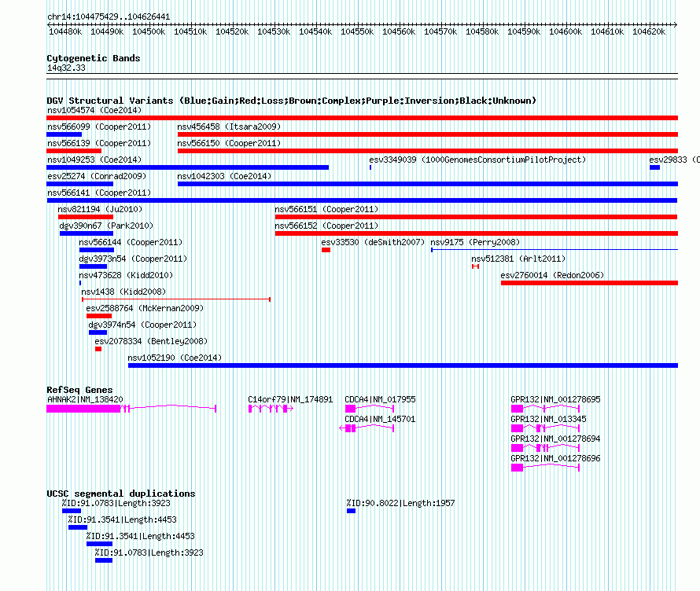Screen dimensions: 700x591
Task: Open the GPR132|NM_001278695 gene label
Action: point(555,399)
